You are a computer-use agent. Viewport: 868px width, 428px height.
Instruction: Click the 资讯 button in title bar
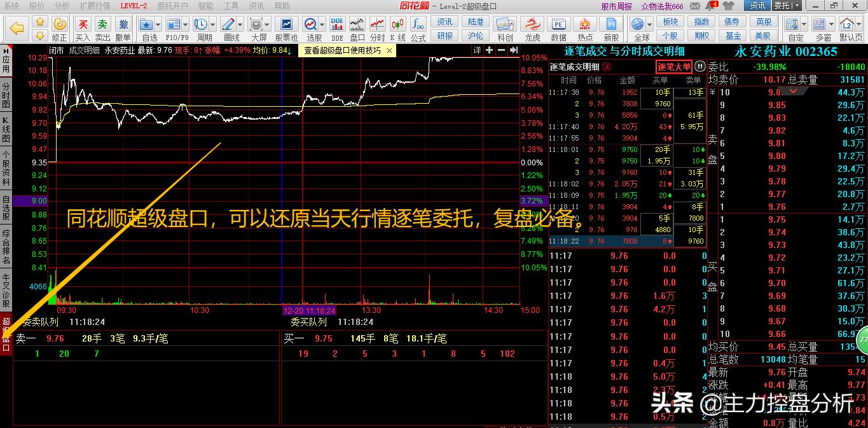(x=757, y=6)
